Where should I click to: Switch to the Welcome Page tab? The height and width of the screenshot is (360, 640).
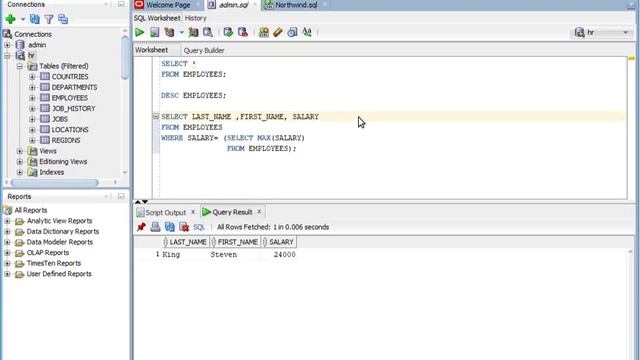click(168, 5)
